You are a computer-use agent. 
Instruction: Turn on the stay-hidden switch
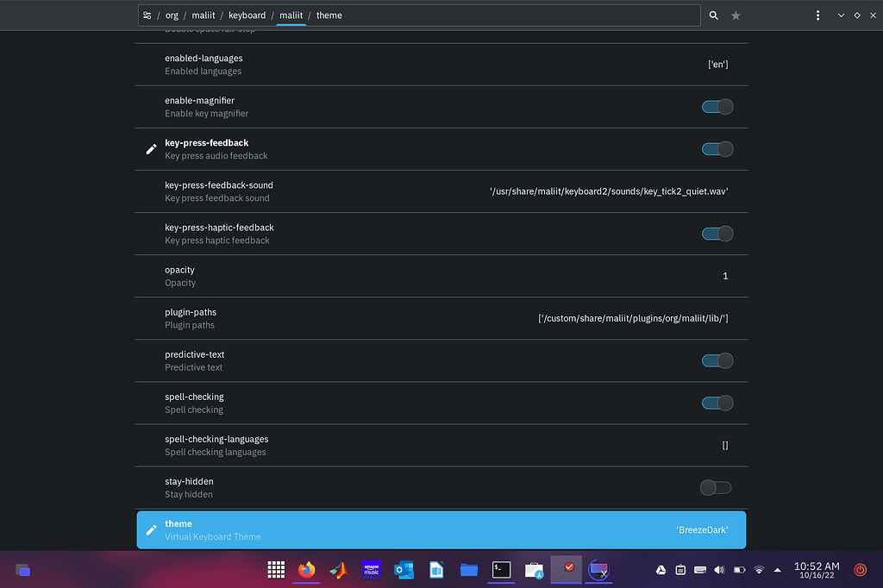click(x=715, y=487)
